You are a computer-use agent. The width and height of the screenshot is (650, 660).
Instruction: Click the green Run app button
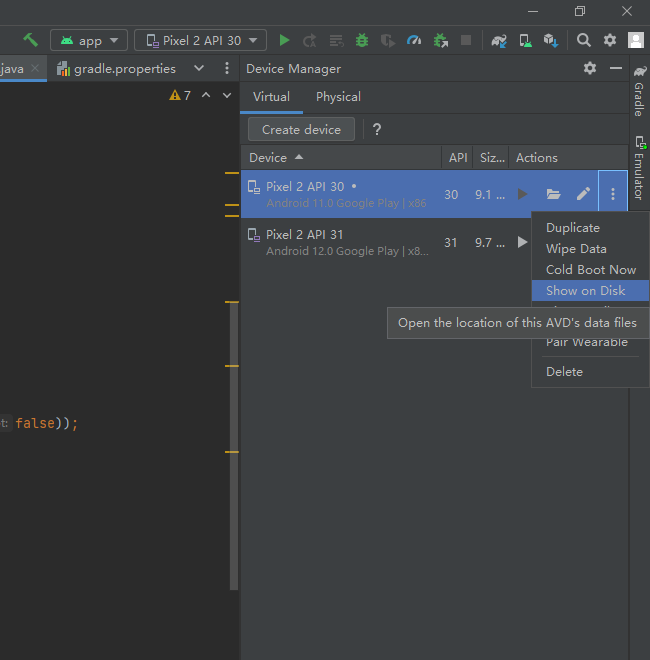point(285,40)
